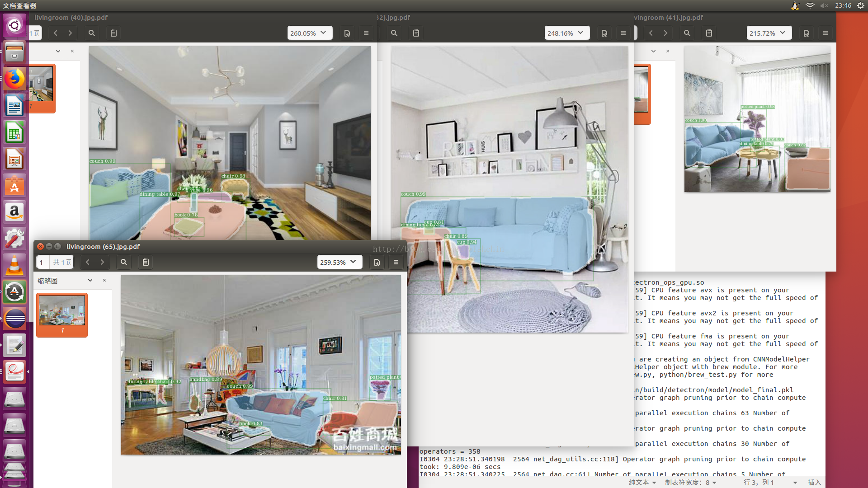868x488 pixels.
Task: Open hamburger menu in livingroom (40) window
Action: click(x=366, y=33)
